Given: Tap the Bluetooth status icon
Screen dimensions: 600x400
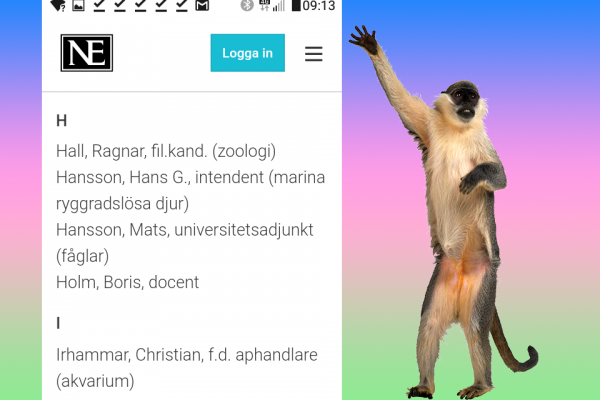Looking at the screenshot, I should point(247,5).
